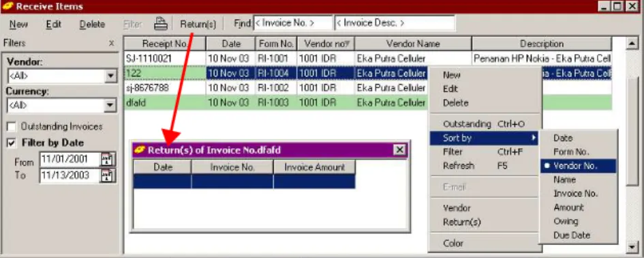Close the Filters panel with its x

click(x=111, y=43)
